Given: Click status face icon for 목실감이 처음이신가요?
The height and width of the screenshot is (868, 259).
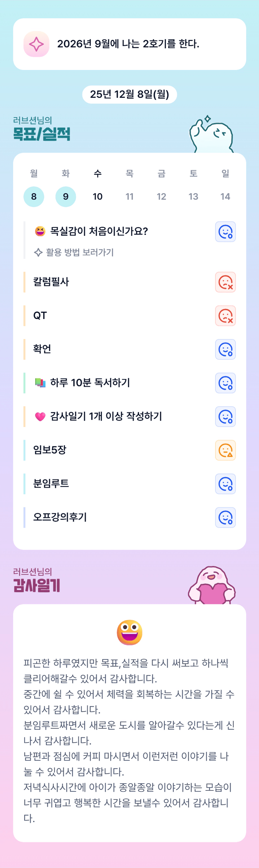Looking at the screenshot, I should pos(225,232).
